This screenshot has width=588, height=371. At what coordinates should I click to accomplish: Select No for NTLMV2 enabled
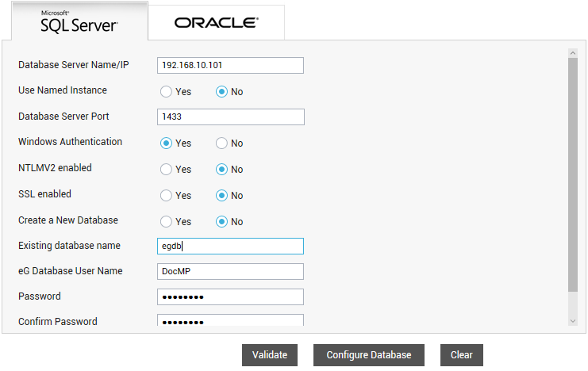221,170
